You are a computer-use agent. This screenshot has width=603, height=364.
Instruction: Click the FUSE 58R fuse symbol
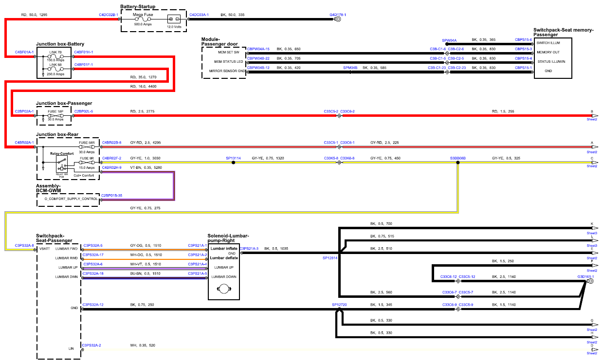(87, 146)
